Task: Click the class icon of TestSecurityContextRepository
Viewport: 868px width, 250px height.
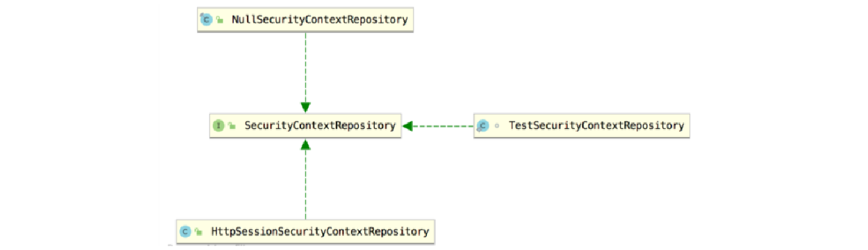Action: tap(483, 125)
